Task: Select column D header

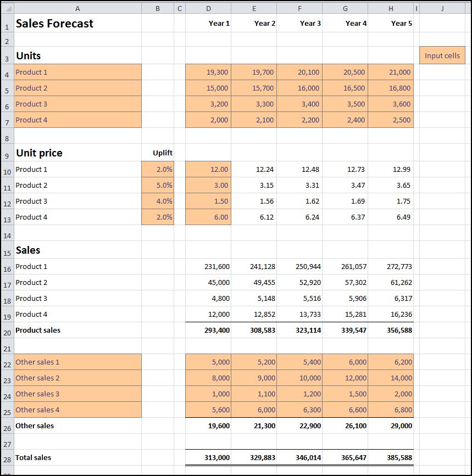Action: coord(208,9)
